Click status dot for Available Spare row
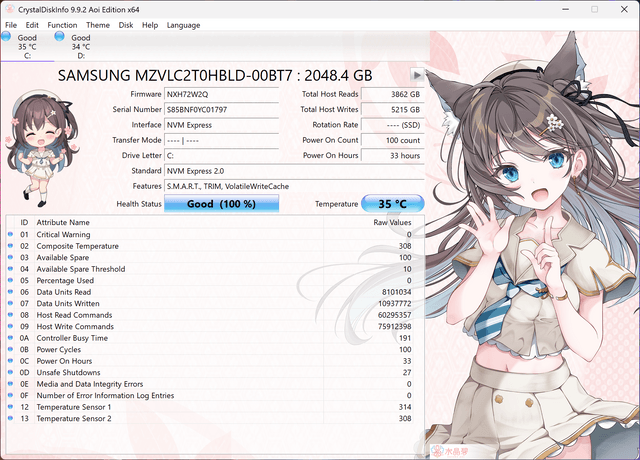640x460 pixels. [10, 257]
